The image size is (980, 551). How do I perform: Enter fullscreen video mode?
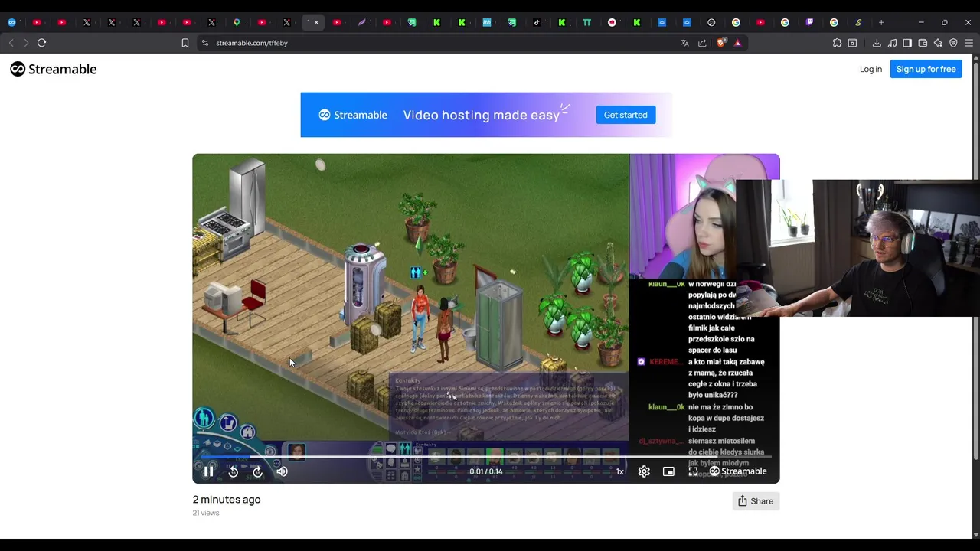(x=693, y=471)
